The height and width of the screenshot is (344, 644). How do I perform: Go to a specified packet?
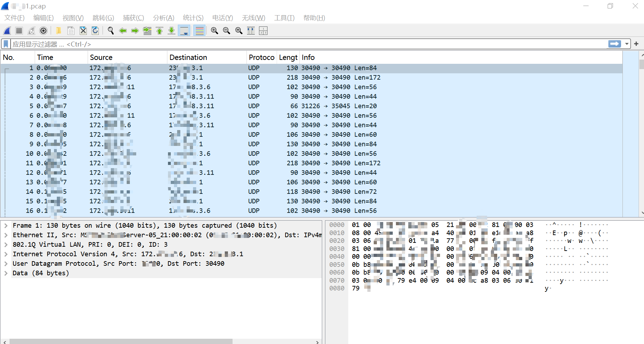147,31
